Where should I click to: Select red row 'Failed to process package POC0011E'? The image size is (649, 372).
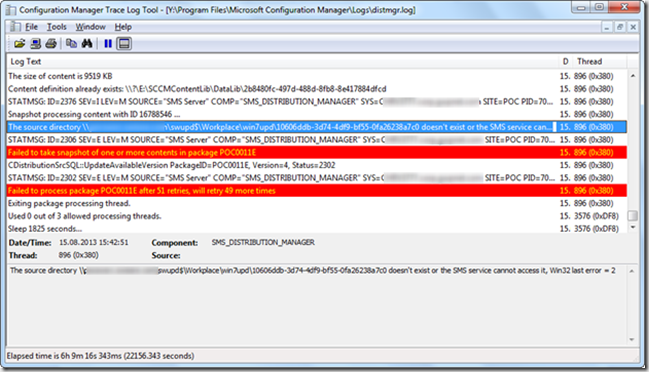click(x=317, y=191)
